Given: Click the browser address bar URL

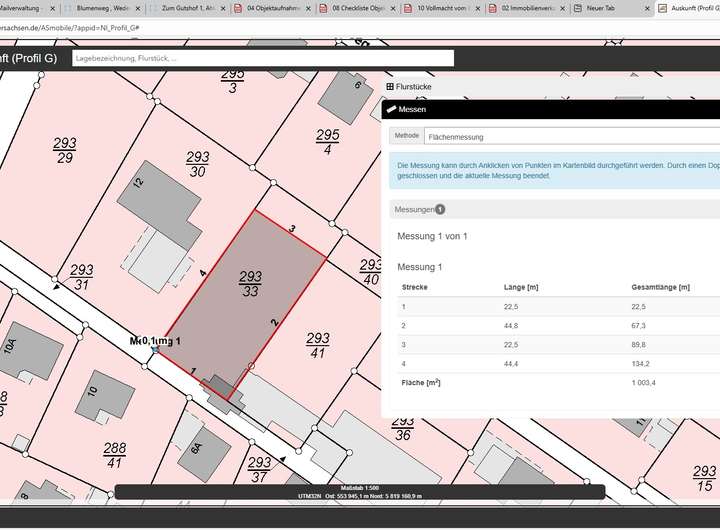Looking at the screenshot, I should tap(70, 30).
